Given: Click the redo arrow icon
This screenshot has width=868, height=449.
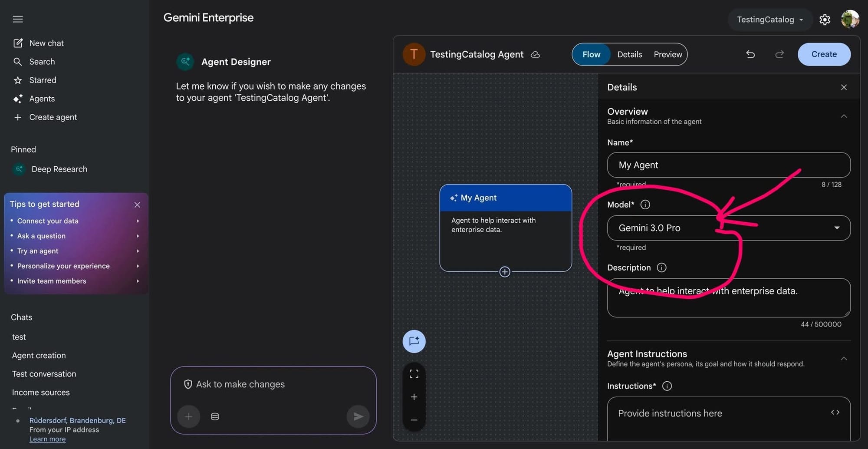Looking at the screenshot, I should coord(779,54).
